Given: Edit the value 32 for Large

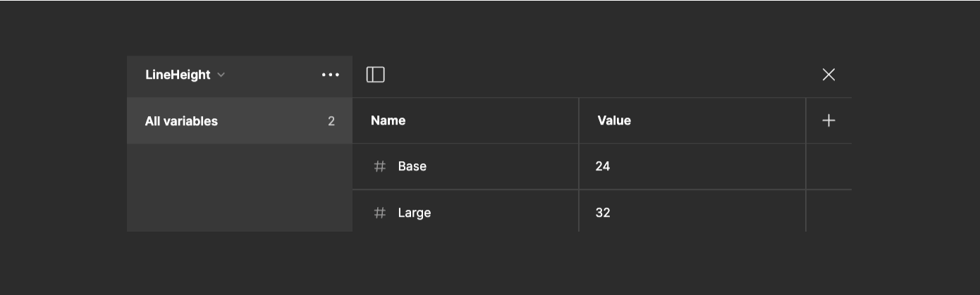Looking at the screenshot, I should click(602, 213).
